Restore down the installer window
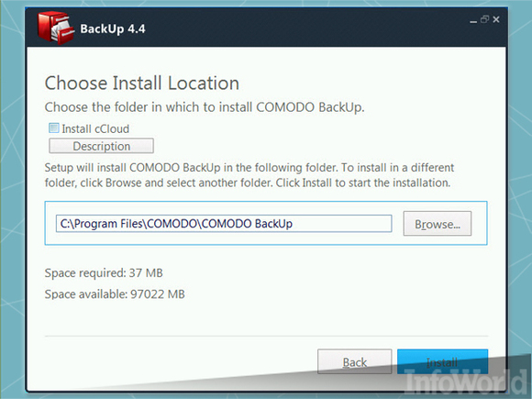 click(484, 19)
